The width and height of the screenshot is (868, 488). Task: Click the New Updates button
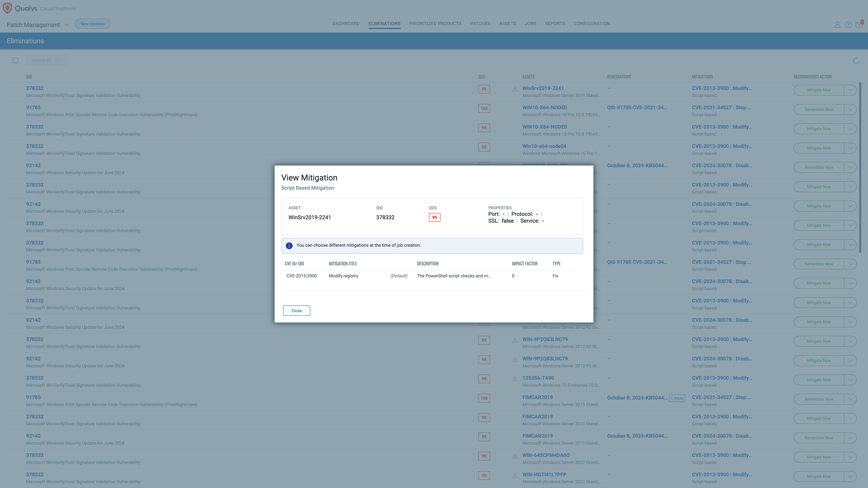(92, 24)
